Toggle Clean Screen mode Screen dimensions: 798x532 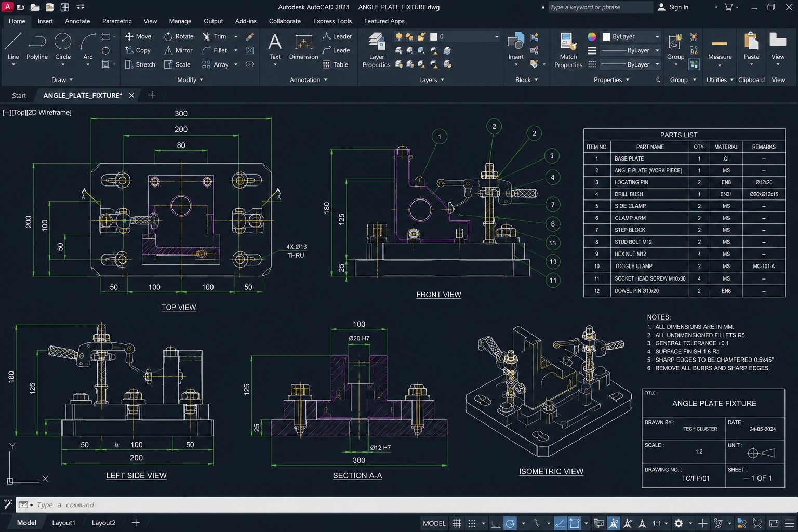pos(774,523)
